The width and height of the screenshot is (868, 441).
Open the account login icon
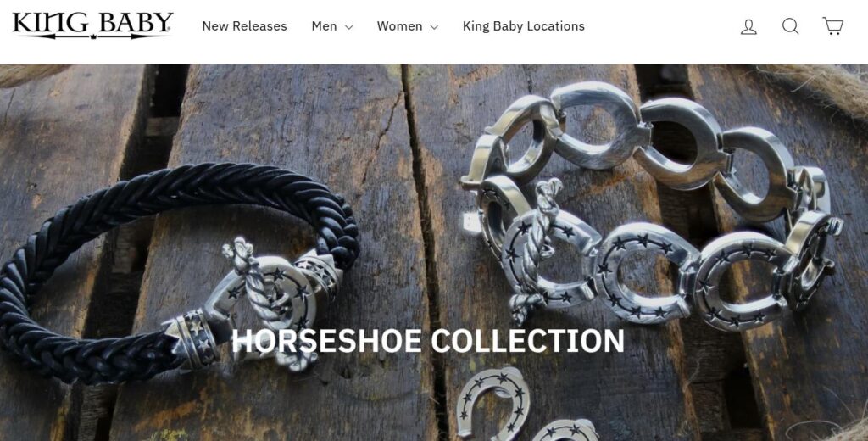pos(748,26)
